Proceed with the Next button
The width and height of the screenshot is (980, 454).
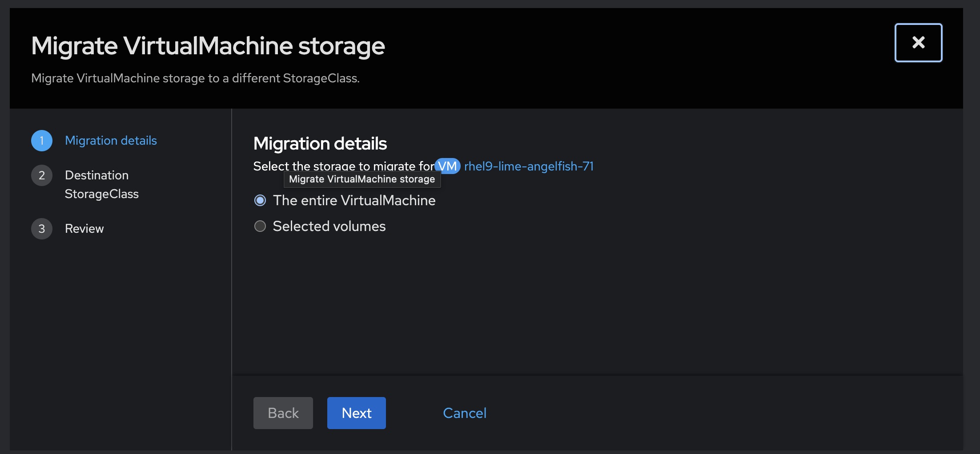[356, 413]
